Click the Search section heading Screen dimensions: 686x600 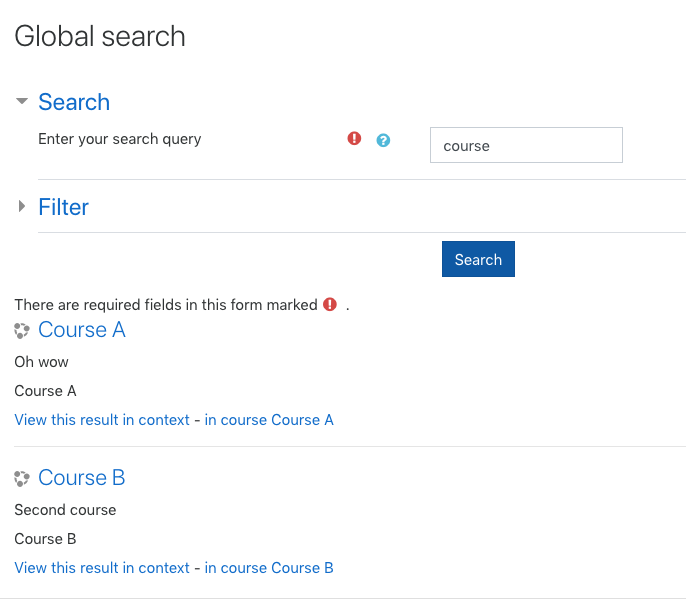[x=74, y=102]
